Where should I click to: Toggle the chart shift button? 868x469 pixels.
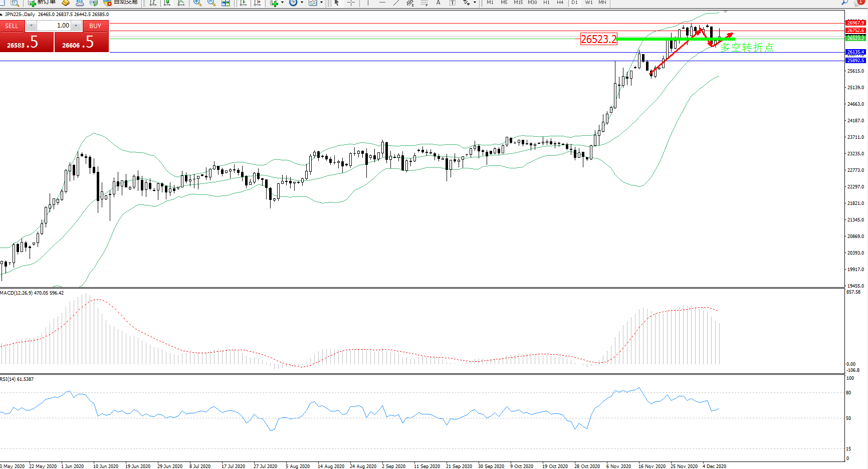click(x=258, y=3)
